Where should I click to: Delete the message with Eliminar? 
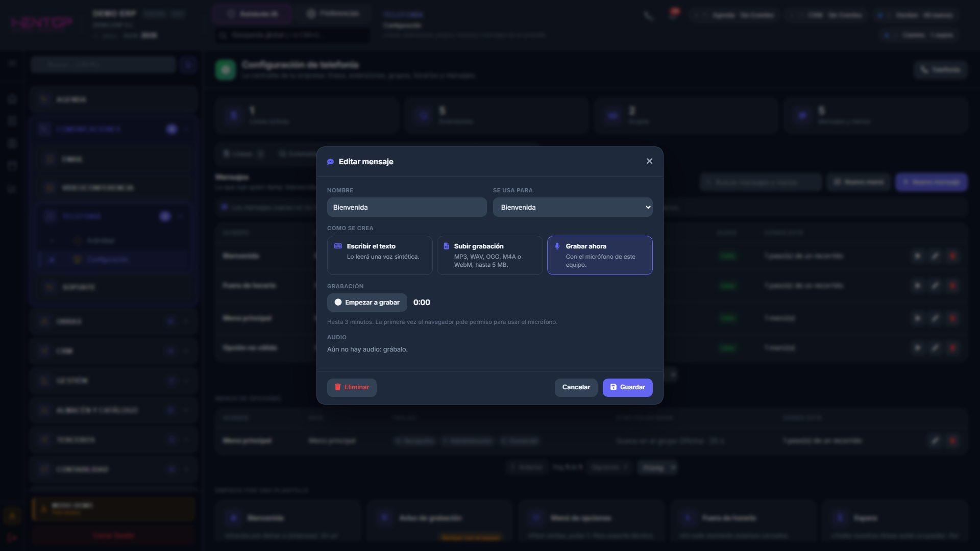[352, 387]
